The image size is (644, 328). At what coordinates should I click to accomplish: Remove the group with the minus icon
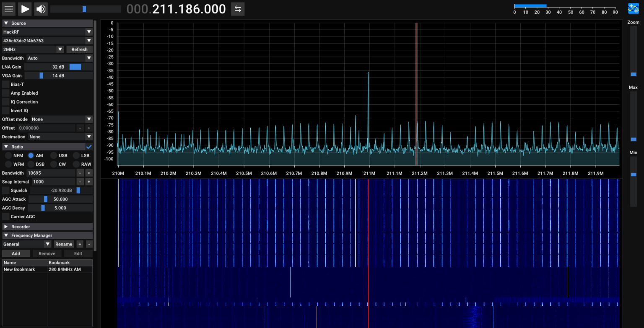point(88,244)
